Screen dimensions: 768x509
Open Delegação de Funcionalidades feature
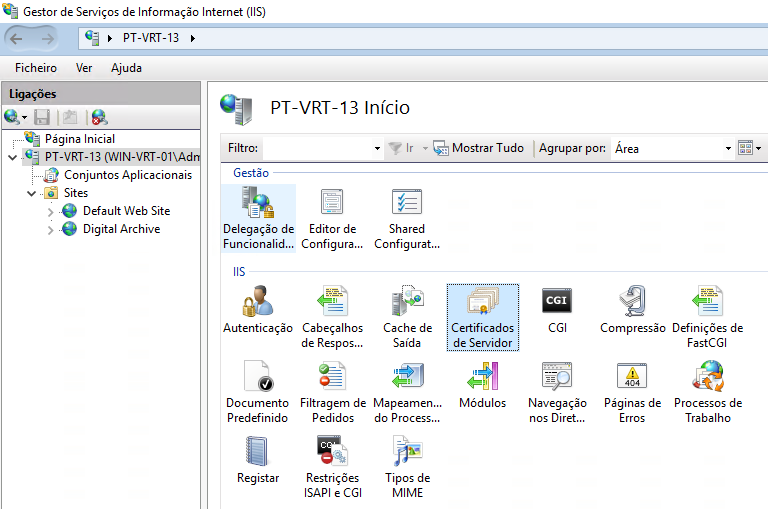point(258,218)
